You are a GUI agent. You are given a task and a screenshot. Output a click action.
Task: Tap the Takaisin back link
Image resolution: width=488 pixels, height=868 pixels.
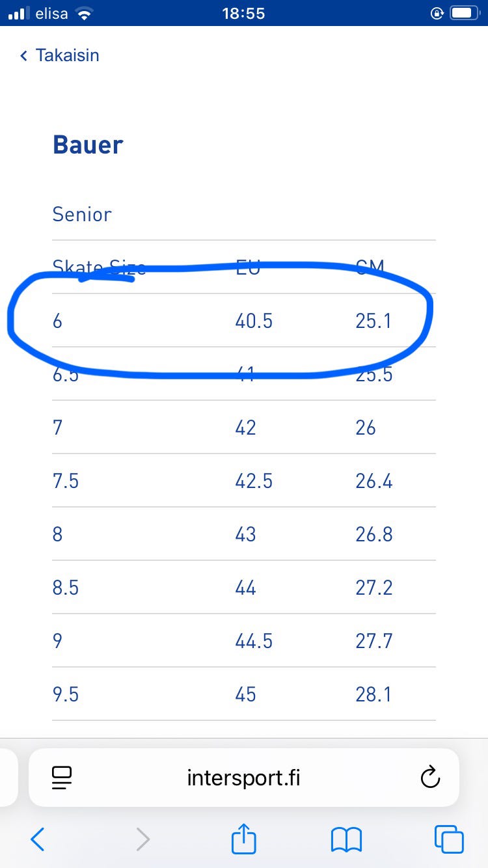point(60,55)
